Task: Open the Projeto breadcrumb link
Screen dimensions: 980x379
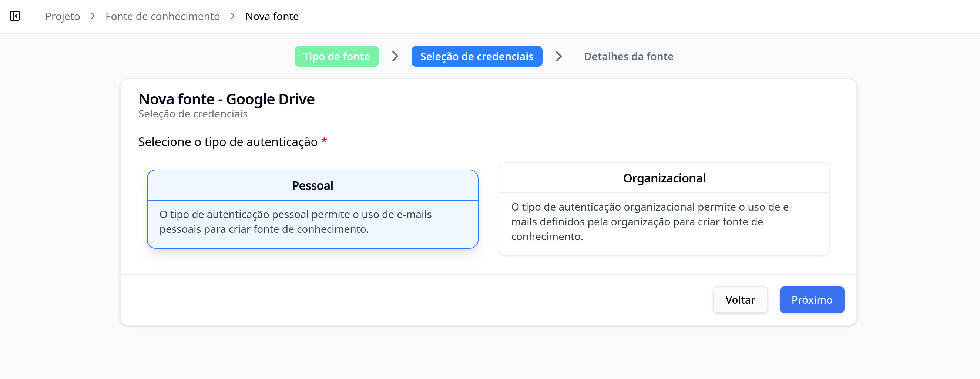Action: tap(63, 16)
